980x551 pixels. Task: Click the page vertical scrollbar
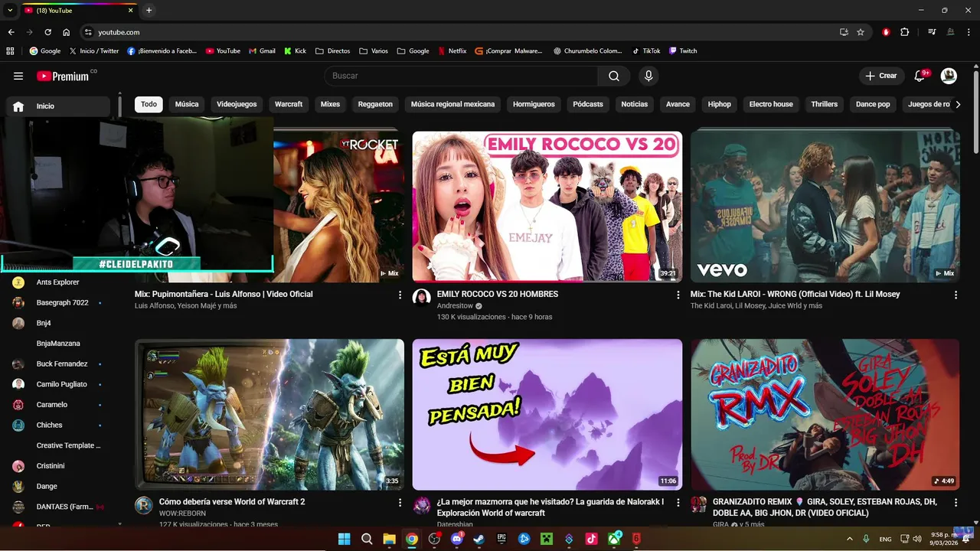(x=975, y=111)
